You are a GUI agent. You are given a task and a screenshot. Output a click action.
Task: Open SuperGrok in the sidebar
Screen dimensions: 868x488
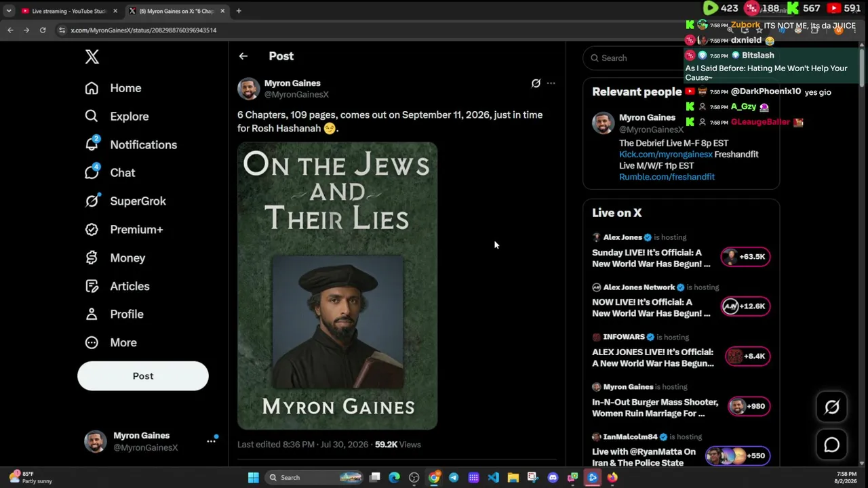click(x=125, y=201)
